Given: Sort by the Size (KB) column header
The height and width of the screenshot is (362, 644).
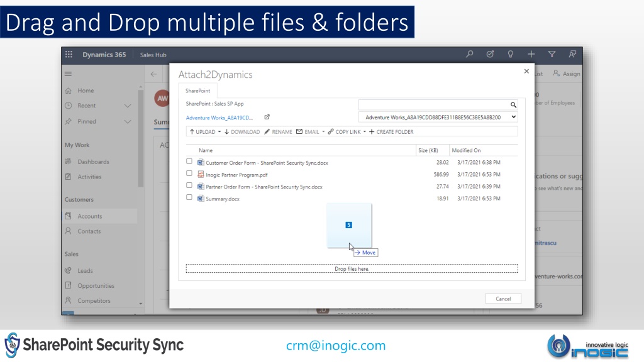Looking at the screenshot, I should click(x=428, y=151).
